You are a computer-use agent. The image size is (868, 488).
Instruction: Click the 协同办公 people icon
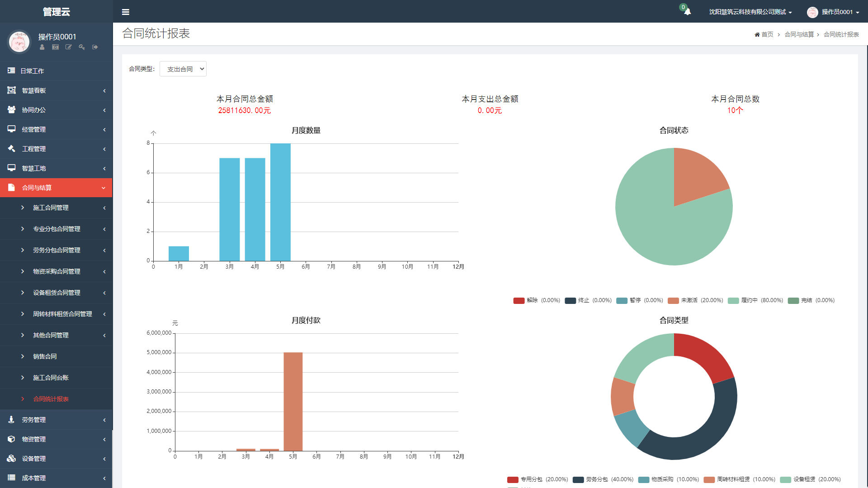11,110
